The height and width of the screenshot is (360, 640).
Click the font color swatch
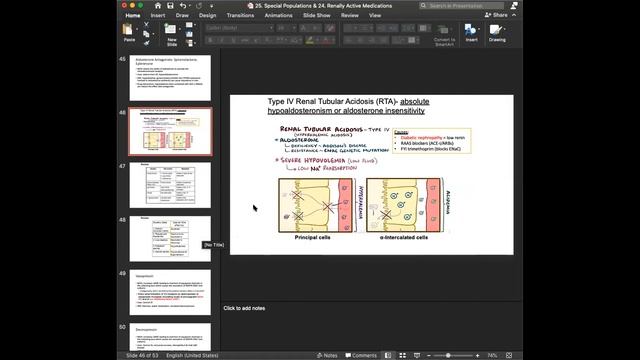coord(326,40)
